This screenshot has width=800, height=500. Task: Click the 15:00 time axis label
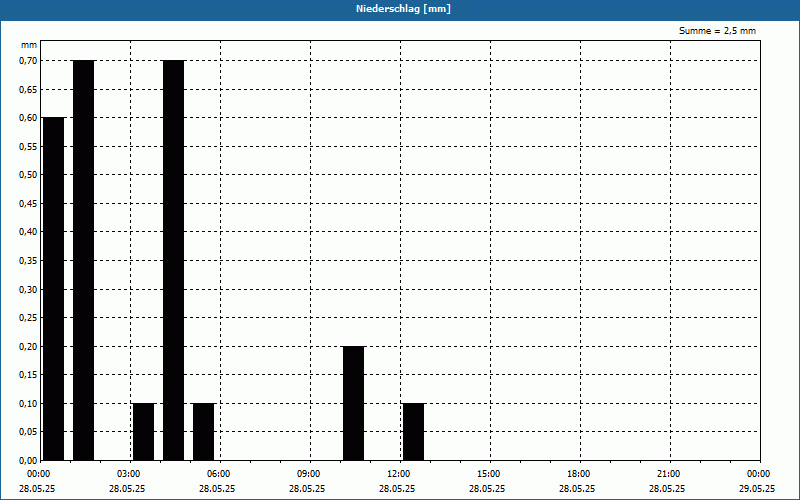[x=489, y=474]
